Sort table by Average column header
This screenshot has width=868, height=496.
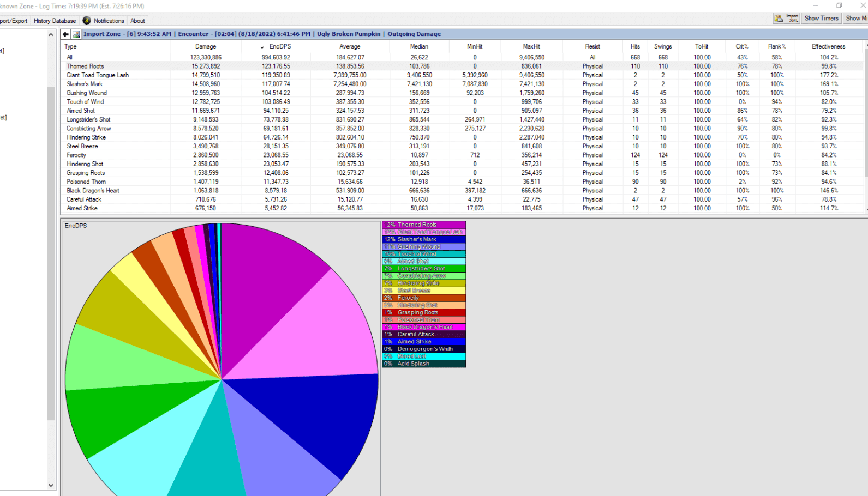[350, 47]
